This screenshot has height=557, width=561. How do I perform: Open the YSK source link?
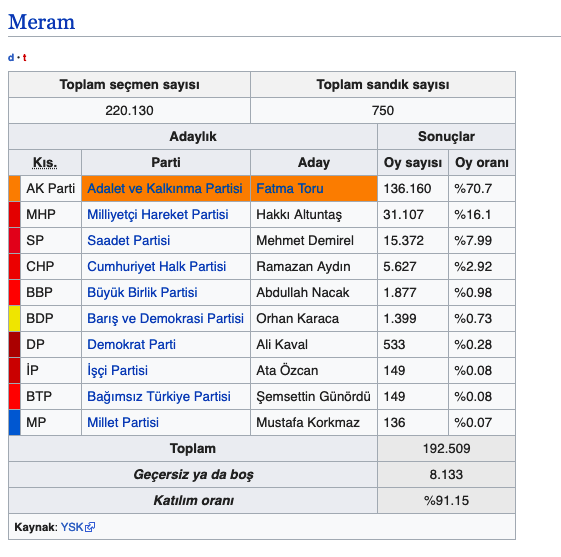point(72,527)
